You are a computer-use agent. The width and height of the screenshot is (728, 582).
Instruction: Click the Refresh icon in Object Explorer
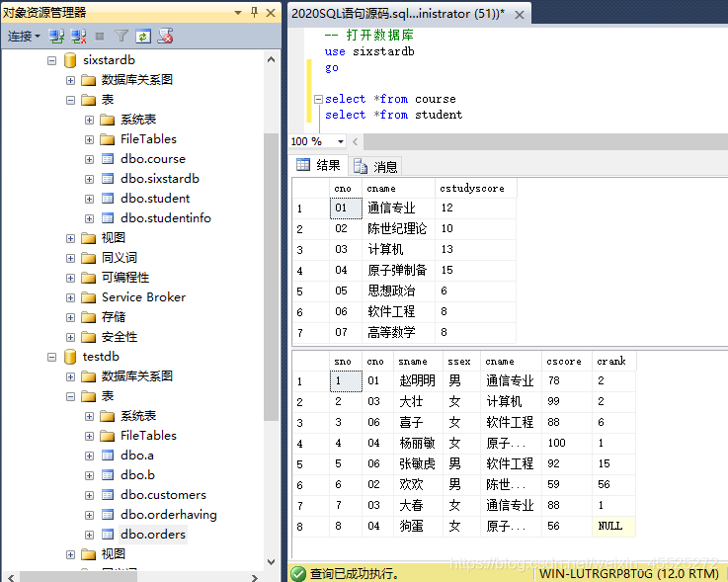click(x=143, y=37)
